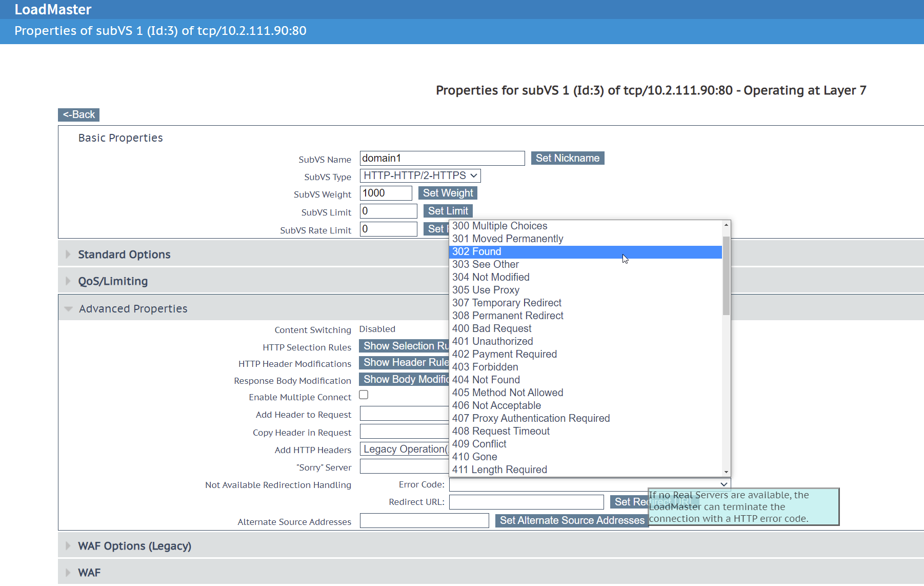Image resolution: width=924 pixels, height=586 pixels.
Task: Open the Add HTTP Headers dropdown
Action: (405, 449)
